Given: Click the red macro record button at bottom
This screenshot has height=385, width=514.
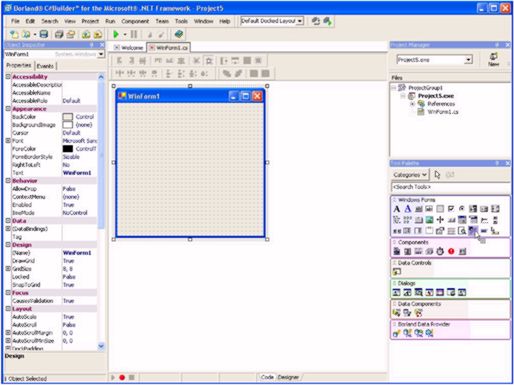Looking at the screenshot, I should (122, 377).
